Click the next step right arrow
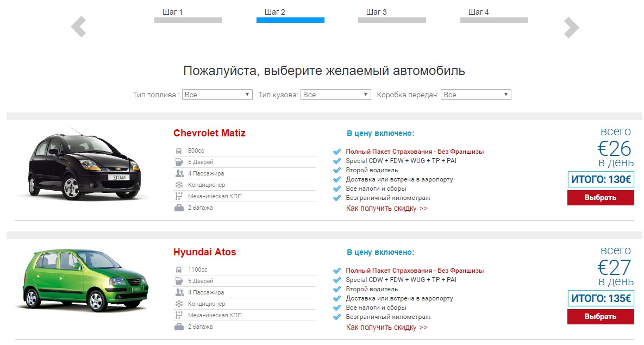This screenshot has width=644, height=345. 571,27
